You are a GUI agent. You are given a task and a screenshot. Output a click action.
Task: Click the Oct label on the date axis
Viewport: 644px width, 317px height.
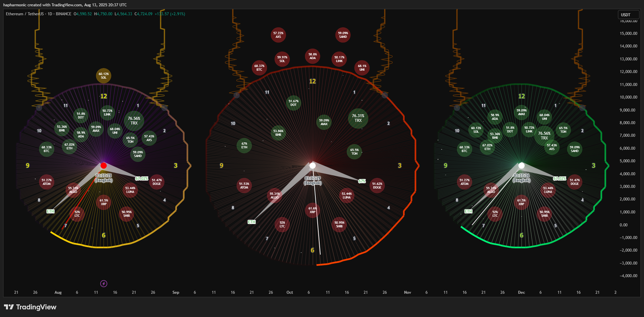coord(290,292)
